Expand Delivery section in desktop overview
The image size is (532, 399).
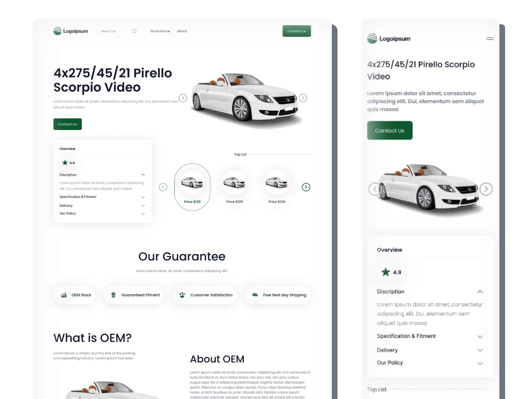(x=143, y=206)
